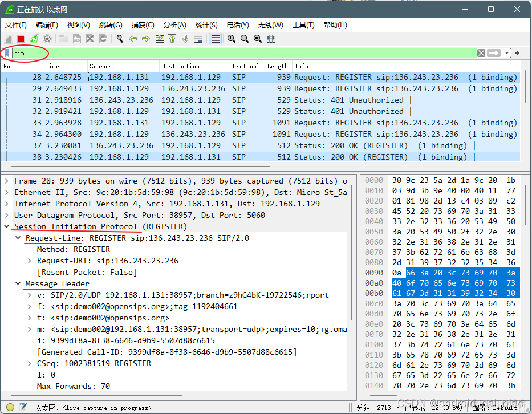Sort by Length column header

click(x=278, y=66)
